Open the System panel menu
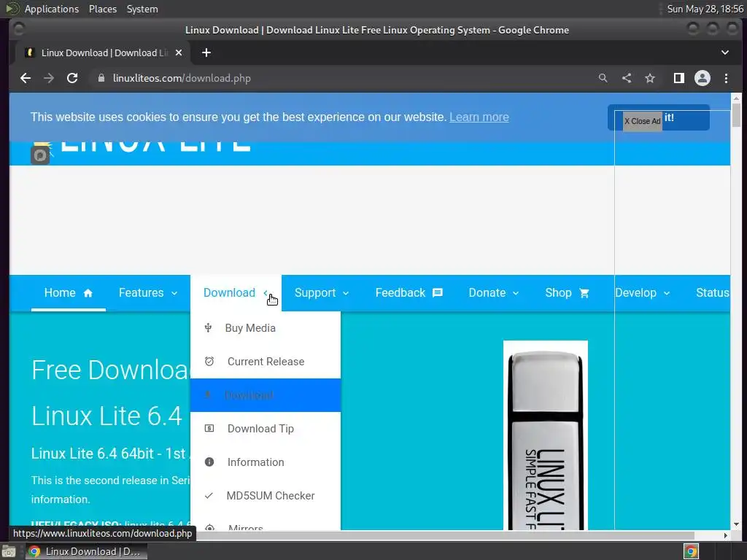Image resolution: width=747 pixels, height=560 pixels. 142,9
